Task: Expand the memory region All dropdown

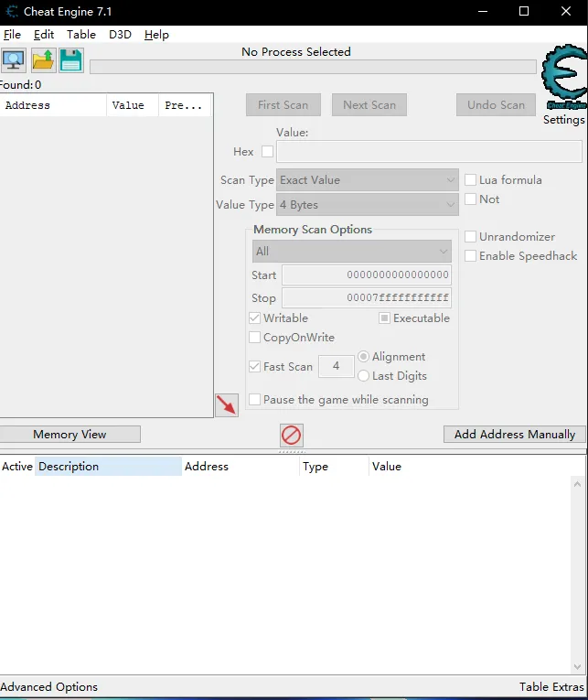Action: click(351, 252)
